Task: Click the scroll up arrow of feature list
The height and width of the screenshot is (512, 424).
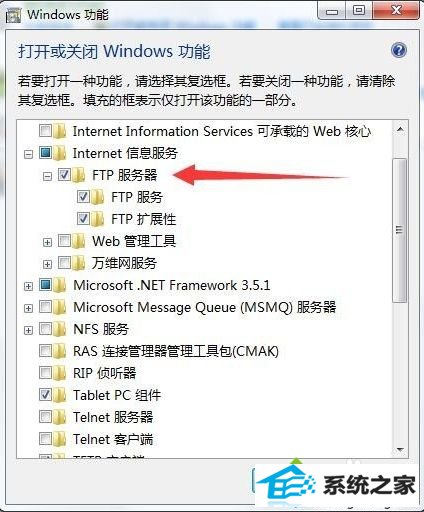Action: click(x=400, y=129)
